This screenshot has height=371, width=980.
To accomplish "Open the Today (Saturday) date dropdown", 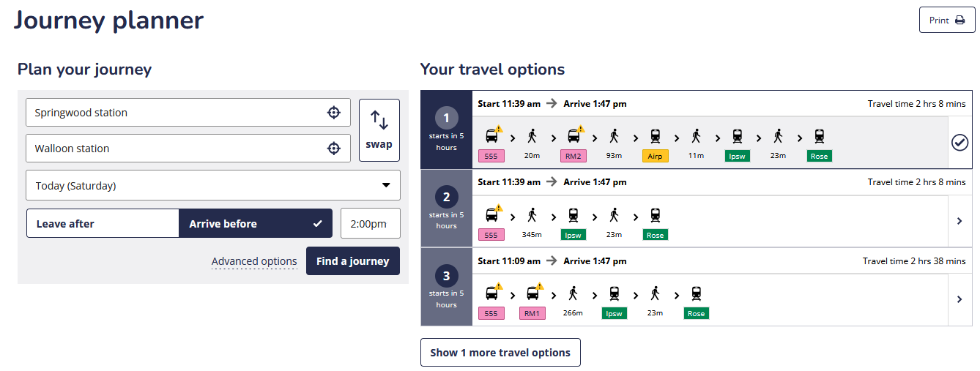I will (213, 186).
